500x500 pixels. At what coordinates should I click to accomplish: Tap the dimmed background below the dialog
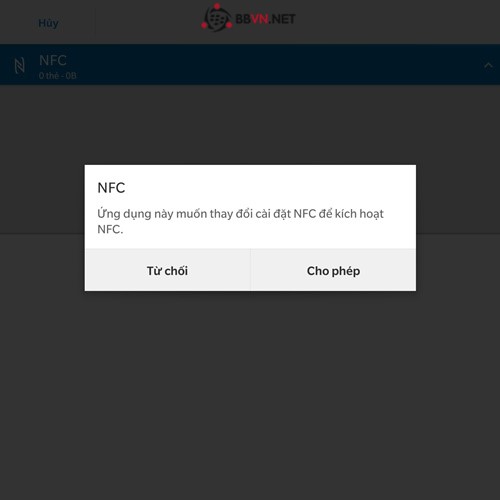pos(250,393)
